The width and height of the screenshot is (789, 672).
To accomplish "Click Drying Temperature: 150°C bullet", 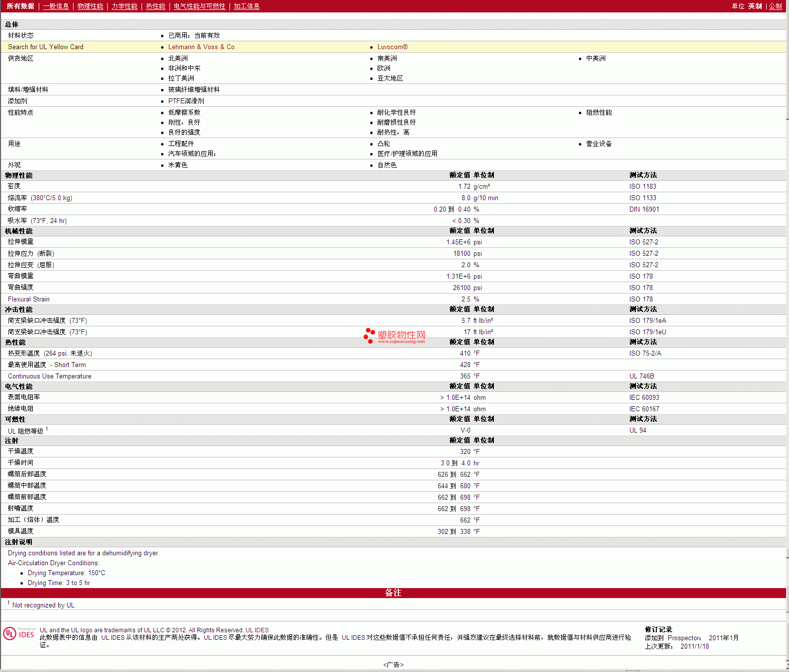I will point(67,573).
